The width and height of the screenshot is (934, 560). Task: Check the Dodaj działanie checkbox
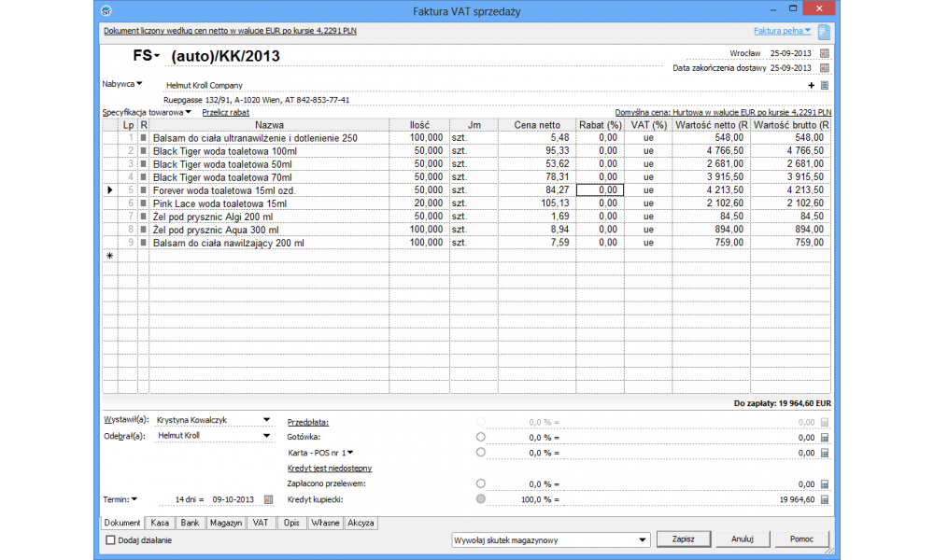point(110,539)
